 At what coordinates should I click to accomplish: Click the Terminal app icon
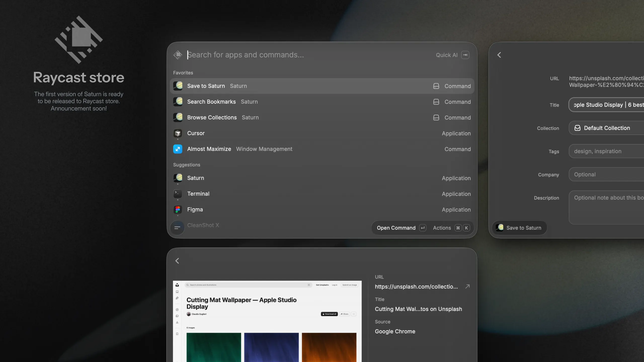pyautogui.click(x=178, y=194)
